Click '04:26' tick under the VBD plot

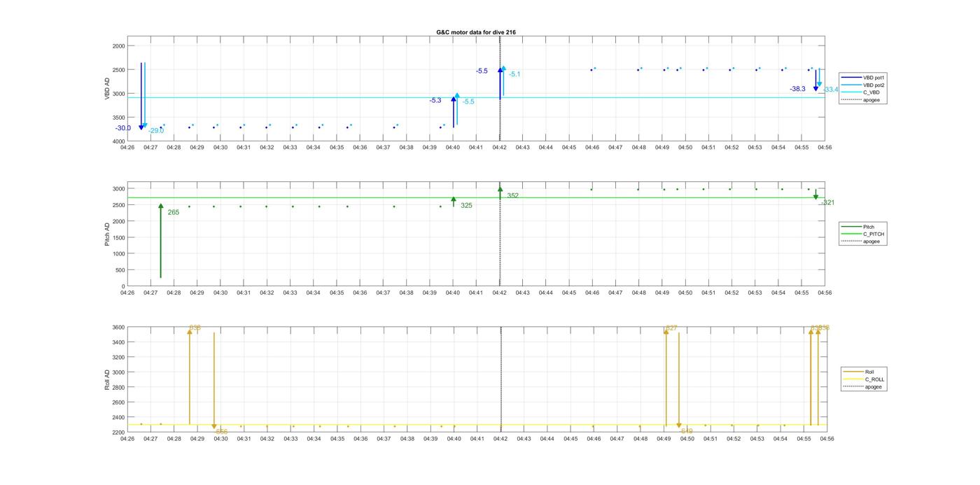[127, 148]
